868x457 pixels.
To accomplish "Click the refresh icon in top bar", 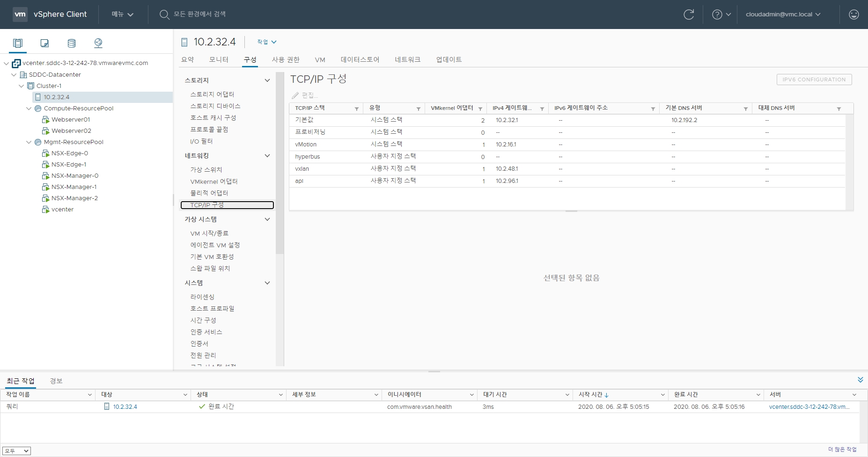I will coord(689,15).
